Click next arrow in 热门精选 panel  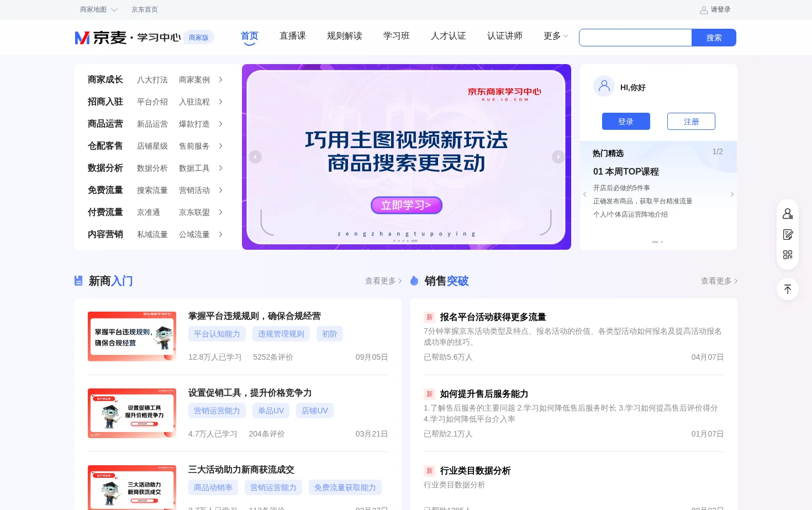click(732, 194)
